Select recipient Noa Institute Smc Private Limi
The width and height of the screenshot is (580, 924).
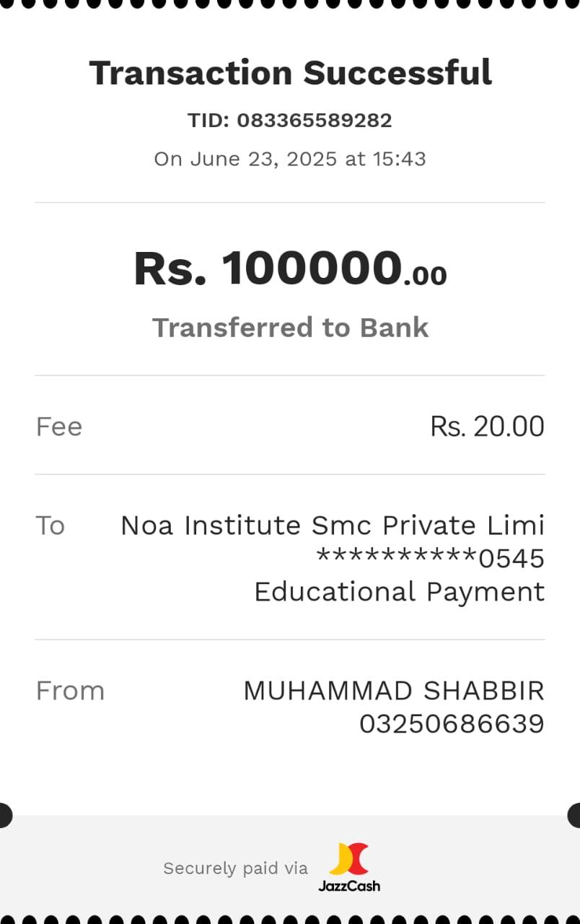coord(332,526)
